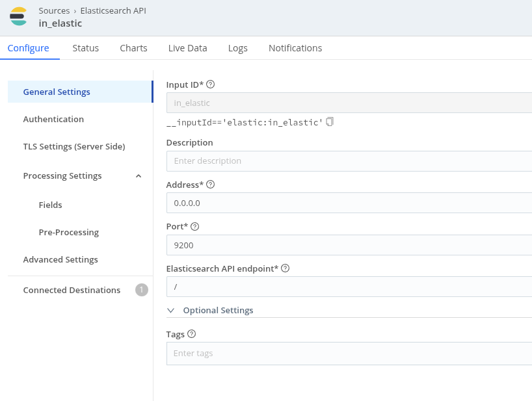The image size is (532, 401).
Task: Click the Cribl logo icon
Action: pyautogui.click(x=18, y=17)
